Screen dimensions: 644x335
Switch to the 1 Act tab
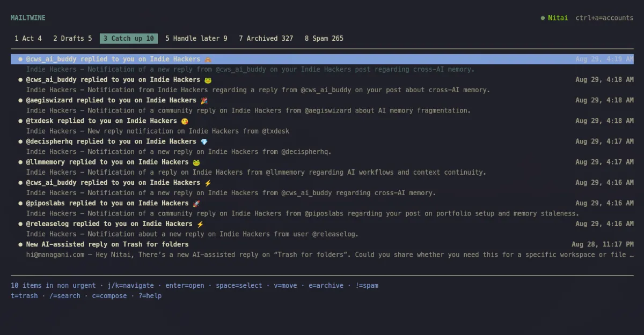click(28, 38)
